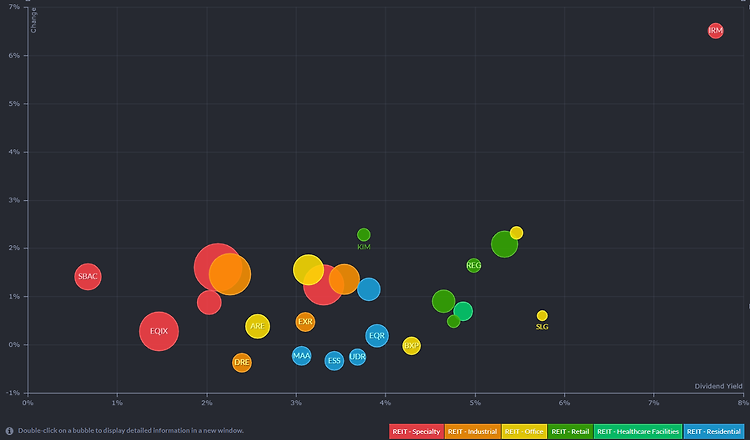Toggle the REIT - Office legend filter

tap(524, 431)
